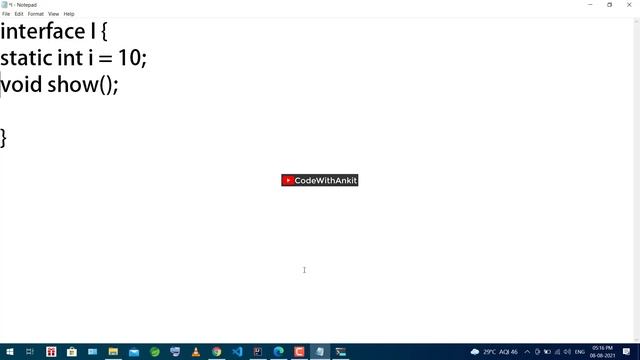Select the active Notepad taskbar icon

(320, 351)
